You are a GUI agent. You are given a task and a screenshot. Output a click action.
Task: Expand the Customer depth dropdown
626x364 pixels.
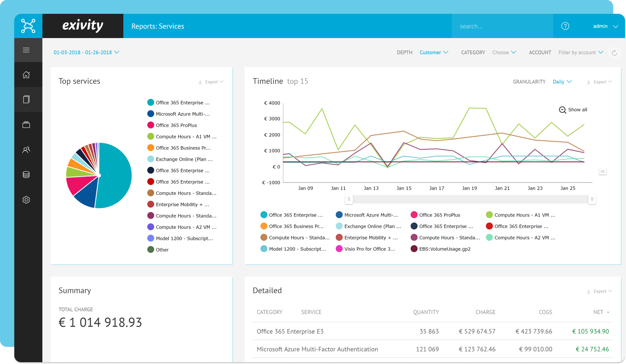[x=433, y=52]
